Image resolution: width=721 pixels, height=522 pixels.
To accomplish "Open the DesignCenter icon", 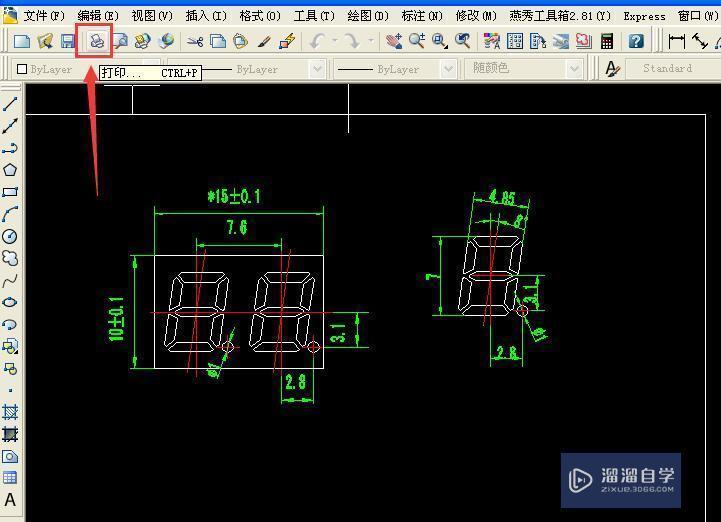I will (515, 41).
